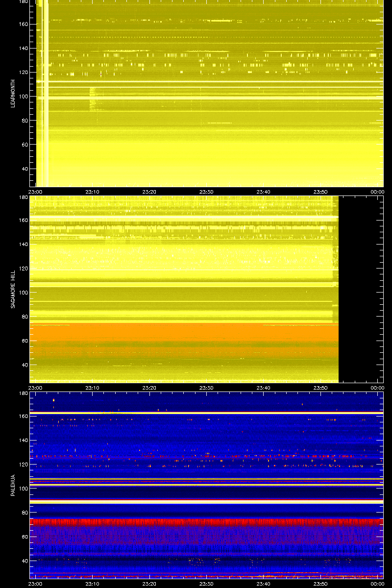Click the 23:30 time label under Learmonth plot
The width and height of the screenshot is (392, 588).
click(206, 192)
